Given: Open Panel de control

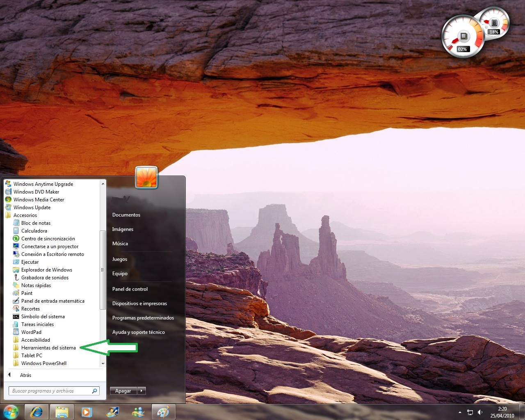Looking at the screenshot, I should pyautogui.click(x=130, y=289).
